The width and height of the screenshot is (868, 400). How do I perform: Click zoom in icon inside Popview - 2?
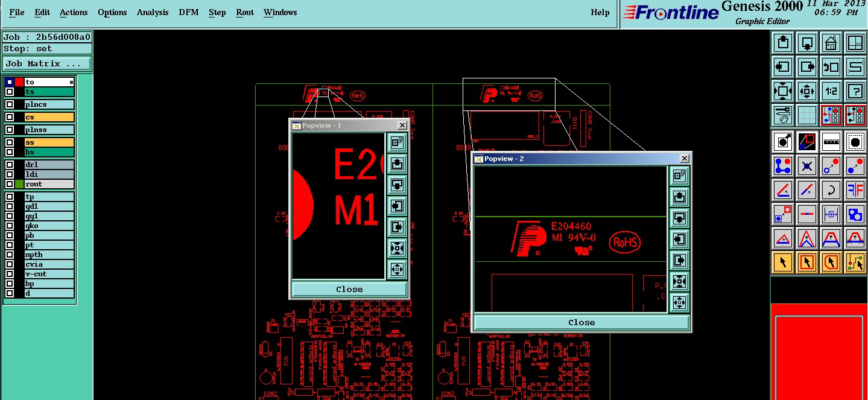680,281
